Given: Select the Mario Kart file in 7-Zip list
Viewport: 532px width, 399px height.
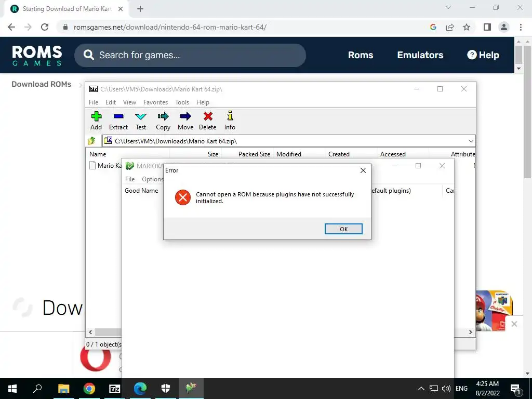Looking at the screenshot, I should pos(105,166).
